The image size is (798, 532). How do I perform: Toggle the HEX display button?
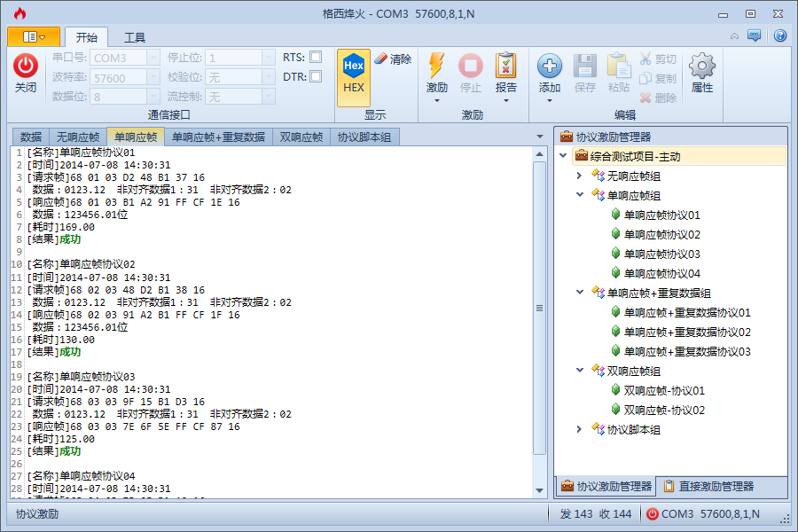point(353,77)
